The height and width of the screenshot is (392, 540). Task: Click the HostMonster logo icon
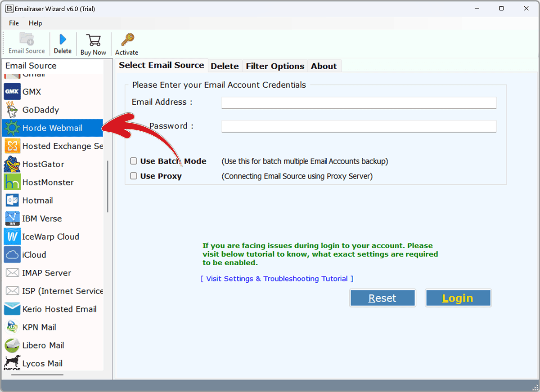(12, 182)
